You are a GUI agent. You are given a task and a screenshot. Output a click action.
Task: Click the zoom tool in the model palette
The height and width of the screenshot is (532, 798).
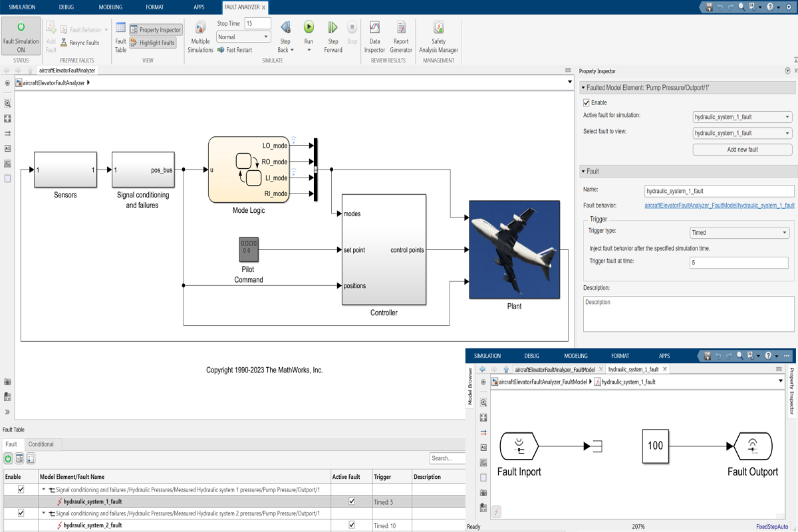click(7, 104)
